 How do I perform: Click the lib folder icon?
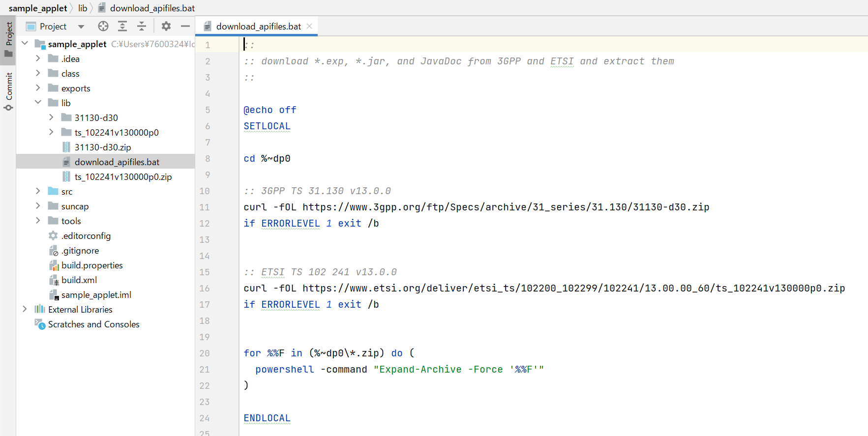(53, 103)
